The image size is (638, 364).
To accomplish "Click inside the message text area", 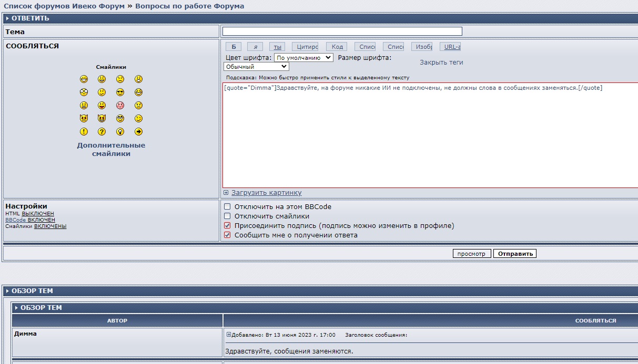I will [430, 135].
